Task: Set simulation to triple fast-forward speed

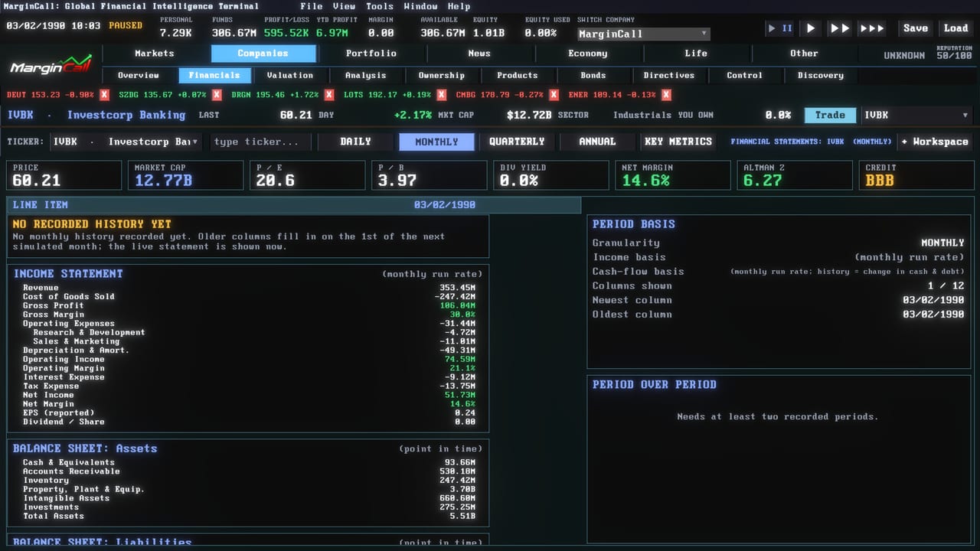Action: 872,28
